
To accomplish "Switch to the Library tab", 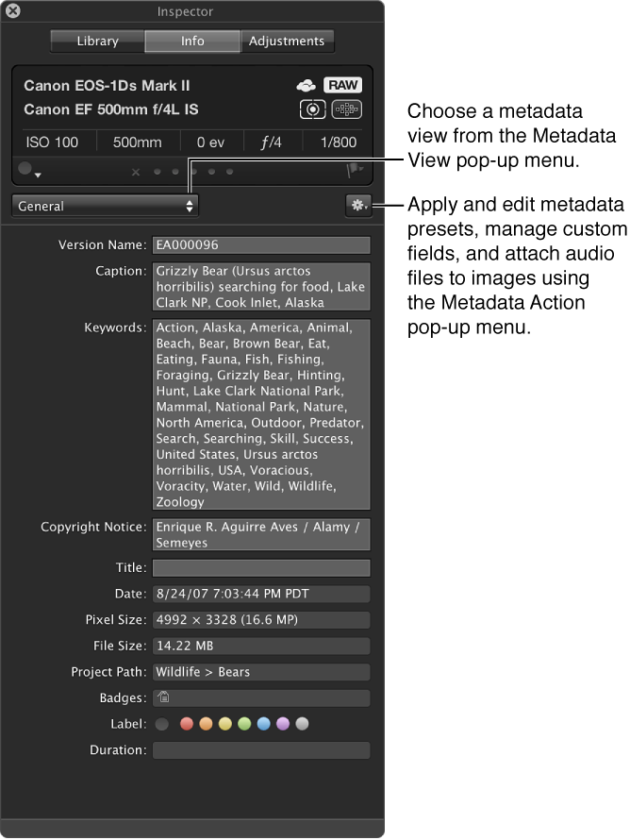I will coord(97,42).
